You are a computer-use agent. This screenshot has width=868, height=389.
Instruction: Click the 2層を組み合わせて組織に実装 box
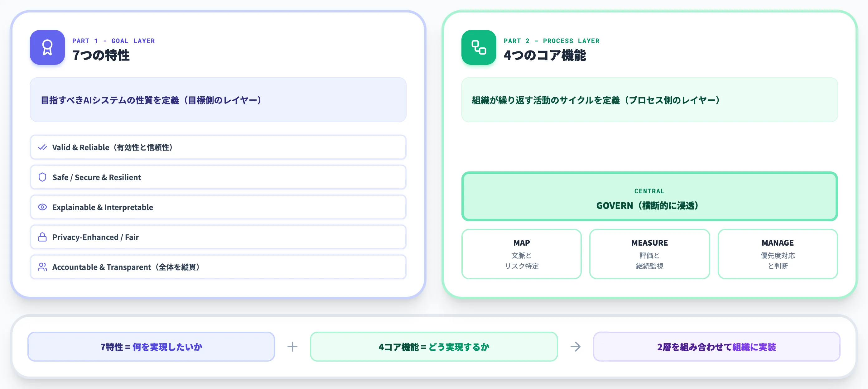point(716,347)
